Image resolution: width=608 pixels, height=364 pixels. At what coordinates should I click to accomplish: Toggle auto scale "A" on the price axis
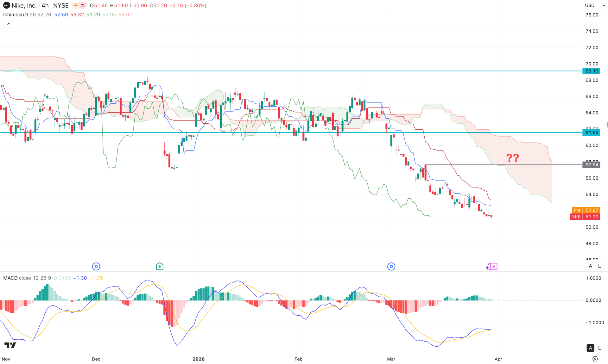[x=590, y=266]
